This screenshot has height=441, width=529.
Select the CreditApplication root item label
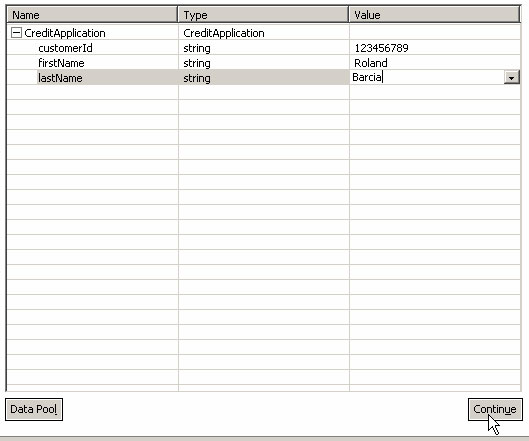coord(65,33)
